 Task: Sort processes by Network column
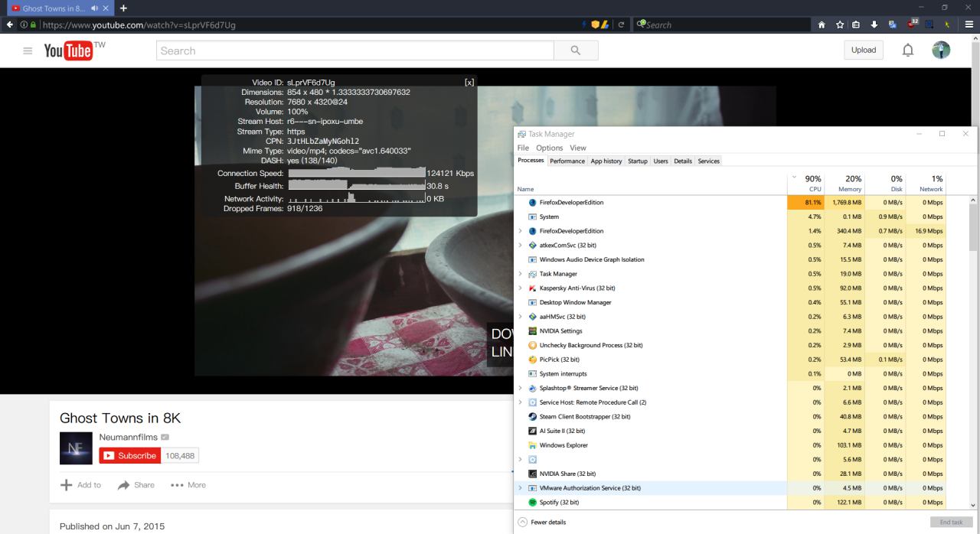coord(926,182)
